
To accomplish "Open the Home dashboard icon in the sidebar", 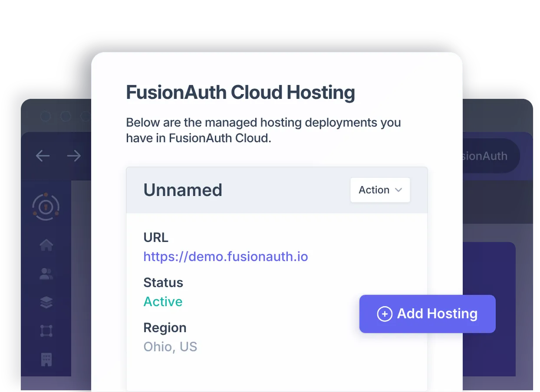I will pyautogui.click(x=46, y=245).
